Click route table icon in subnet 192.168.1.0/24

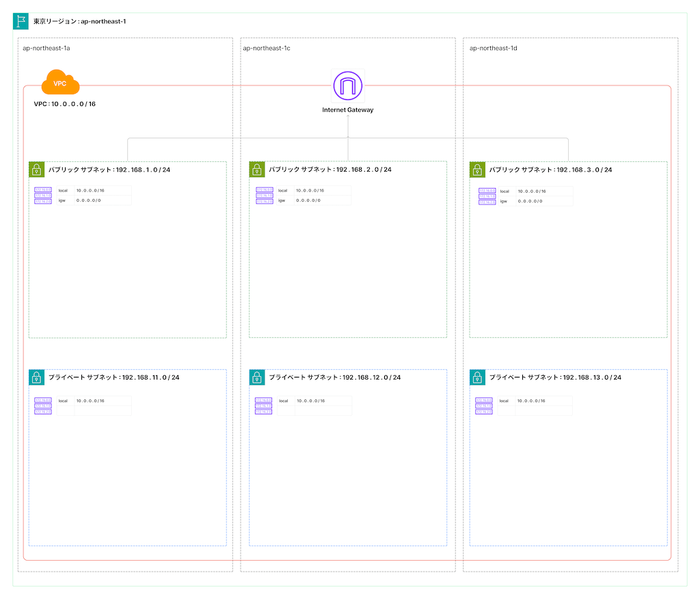pyautogui.click(x=43, y=196)
